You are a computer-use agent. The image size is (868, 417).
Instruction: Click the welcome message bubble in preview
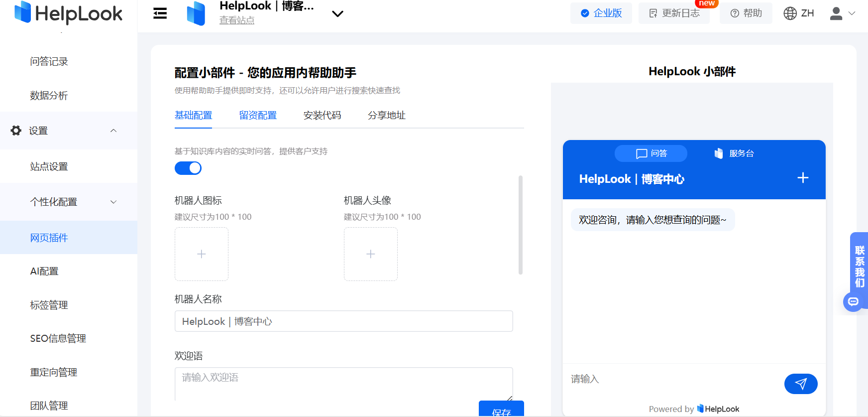pyautogui.click(x=652, y=220)
